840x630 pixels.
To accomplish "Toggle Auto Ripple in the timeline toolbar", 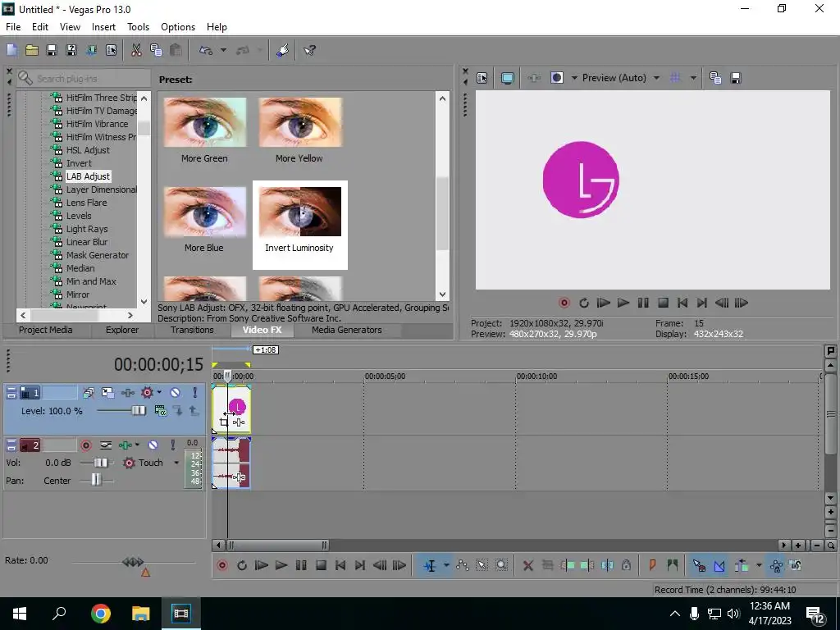I will [x=742, y=565].
